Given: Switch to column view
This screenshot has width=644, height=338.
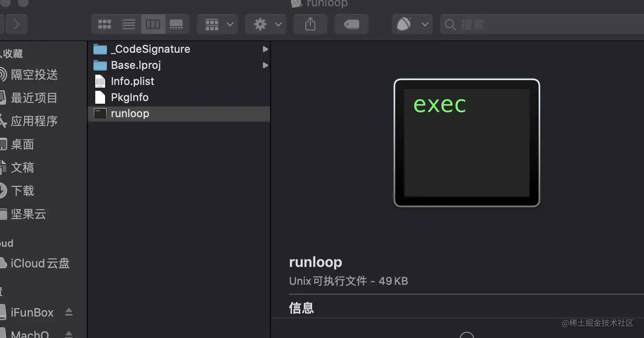Looking at the screenshot, I should 153,24.
